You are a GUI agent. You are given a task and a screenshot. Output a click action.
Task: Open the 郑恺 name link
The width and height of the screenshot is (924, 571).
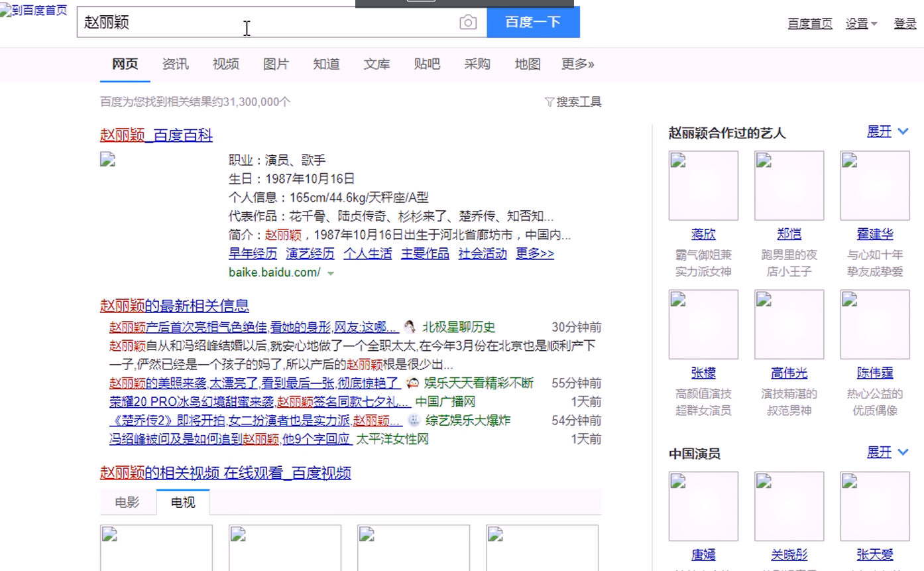(789, 234)
